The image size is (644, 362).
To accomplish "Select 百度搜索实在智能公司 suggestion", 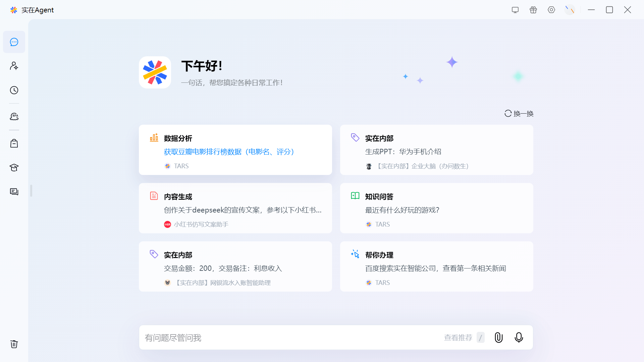I will coord(435,268).
